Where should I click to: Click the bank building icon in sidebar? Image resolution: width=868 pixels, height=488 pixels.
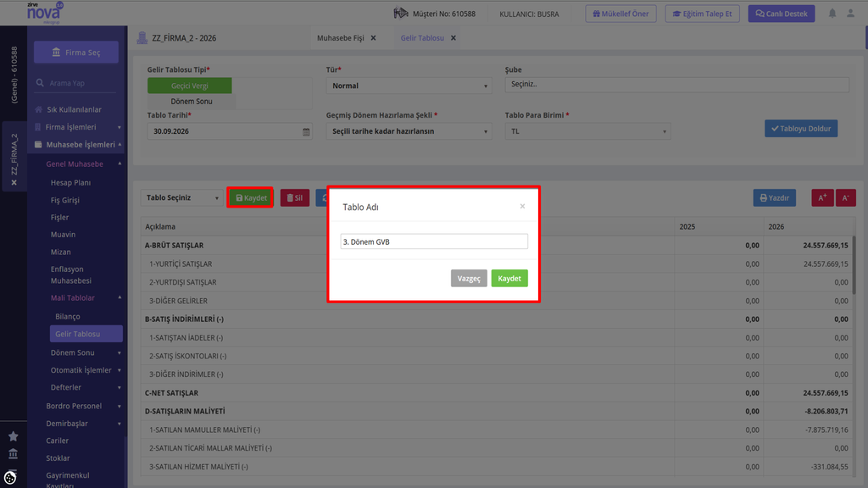(14, 454)
